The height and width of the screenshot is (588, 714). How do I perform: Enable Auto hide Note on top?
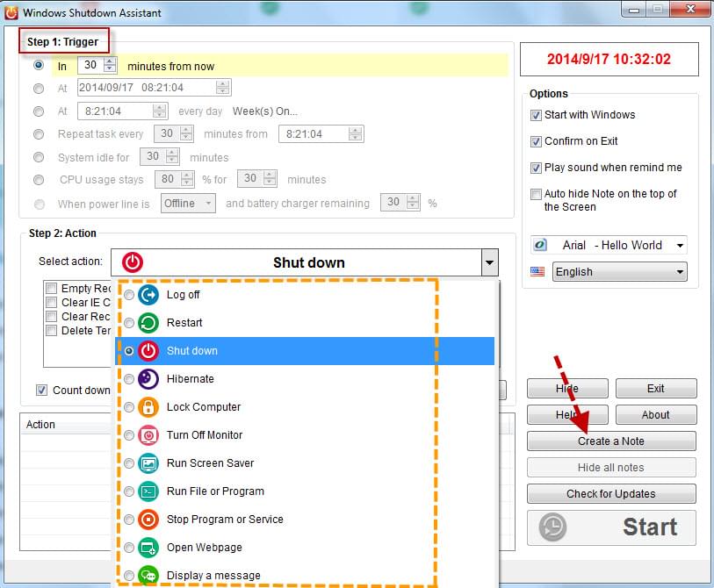tap(536, 194)
